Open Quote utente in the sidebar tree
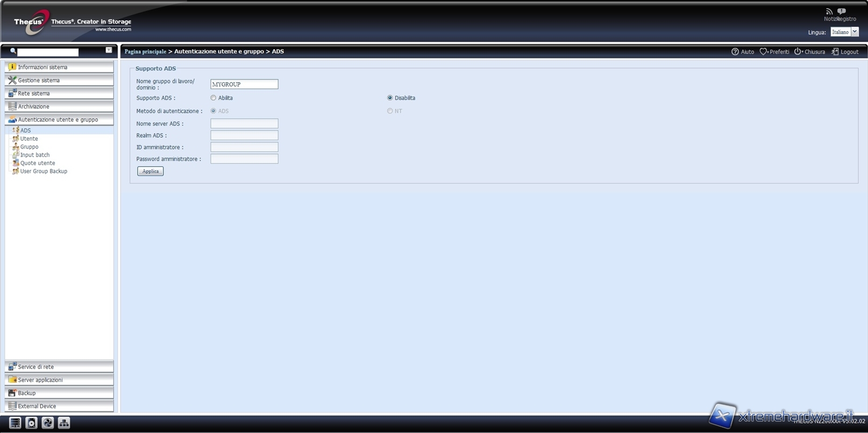The image size is (868, 433). (38, 163)
